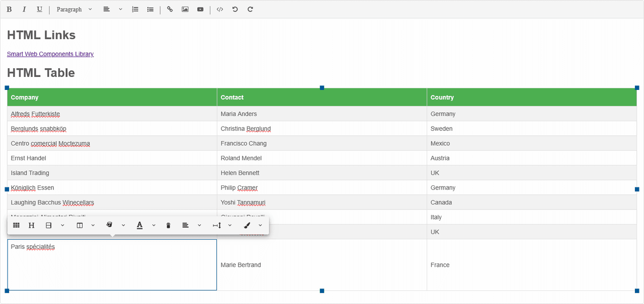
Task: Click the table columns icon
Action: [x=79, y=226]
